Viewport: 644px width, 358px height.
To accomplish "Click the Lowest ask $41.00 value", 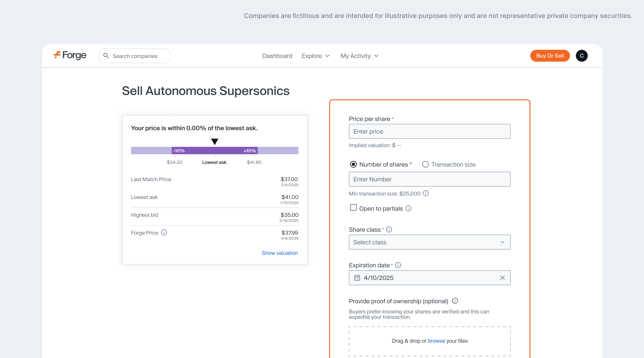I will [290, 197].
